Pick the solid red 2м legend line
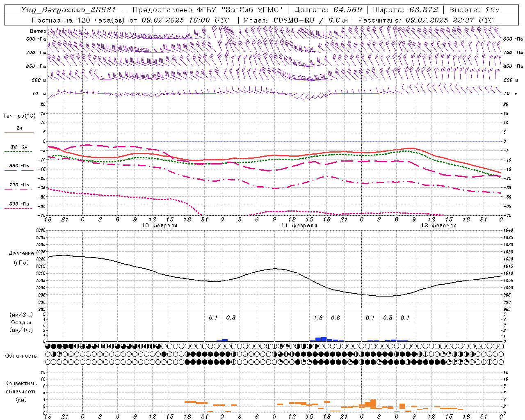This screenshot has width=525, height=420. click(x=19, y=132)
